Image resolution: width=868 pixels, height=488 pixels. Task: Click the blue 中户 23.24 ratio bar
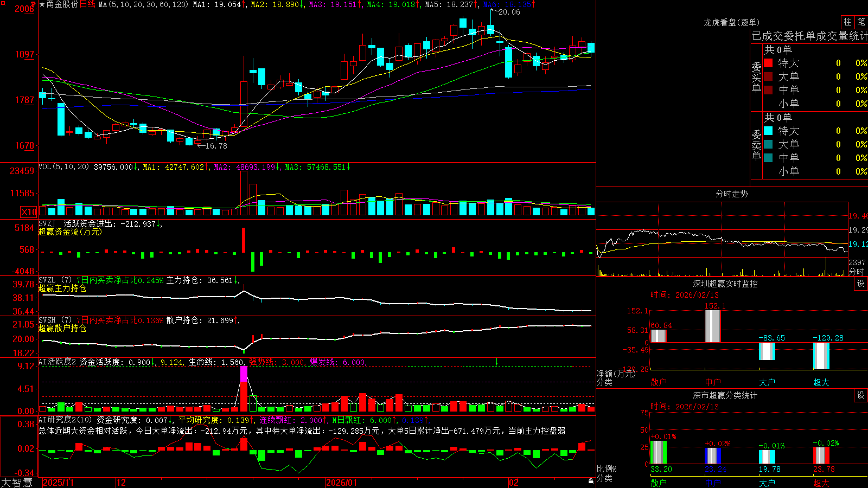pyautogui.click(x=713, y=456)
